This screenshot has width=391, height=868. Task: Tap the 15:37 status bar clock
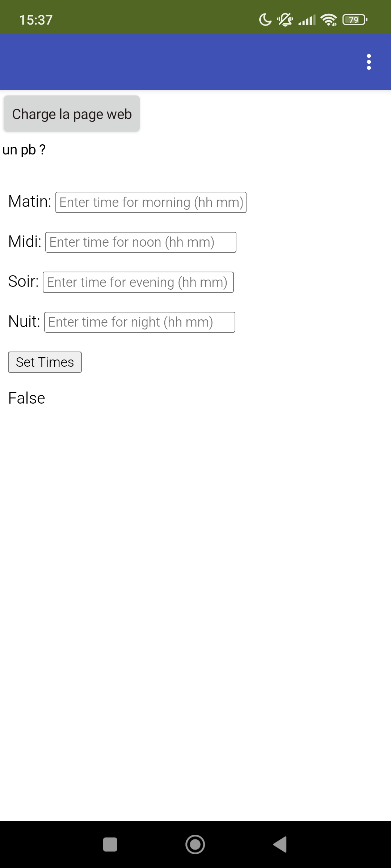click(x=36, y=20)
